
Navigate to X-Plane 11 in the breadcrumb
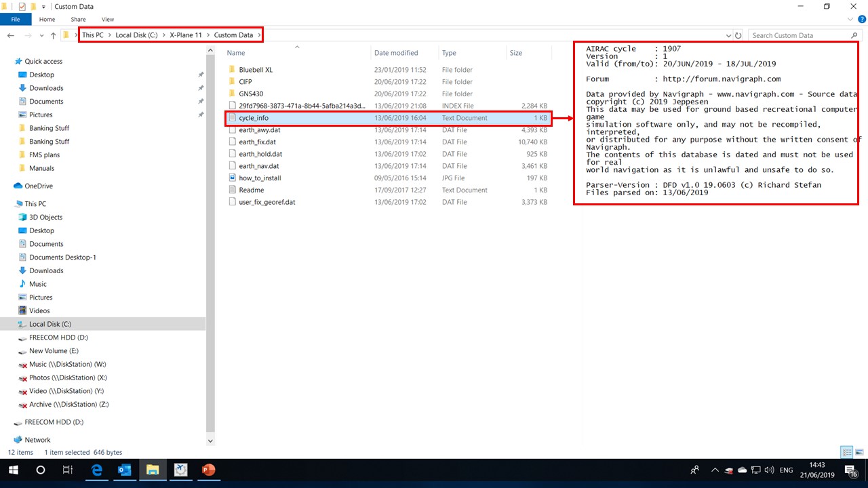click(x=185, y=35)
